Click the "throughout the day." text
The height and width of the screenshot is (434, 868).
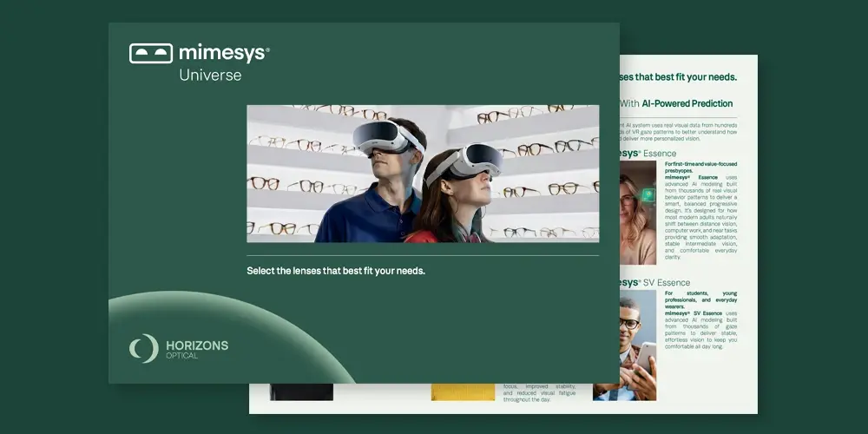pyautogui.click(x=527, y=399)
